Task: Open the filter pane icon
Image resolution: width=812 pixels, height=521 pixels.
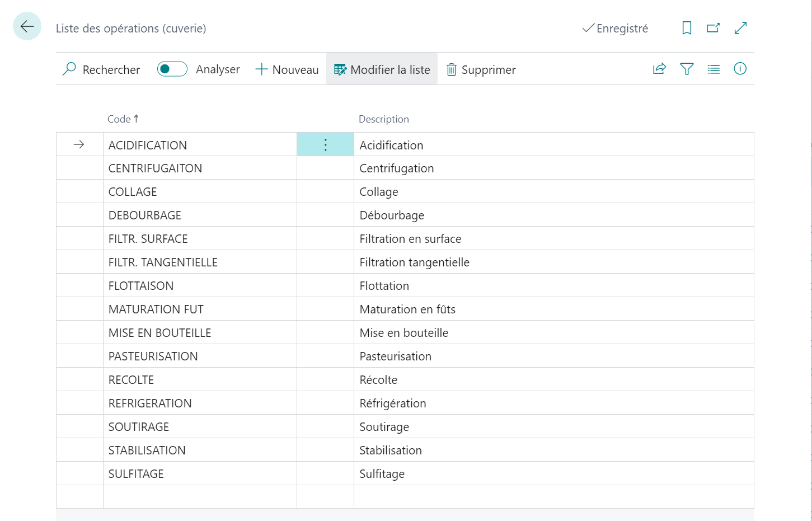Action: pyautogui.click(x=687, y=69)
